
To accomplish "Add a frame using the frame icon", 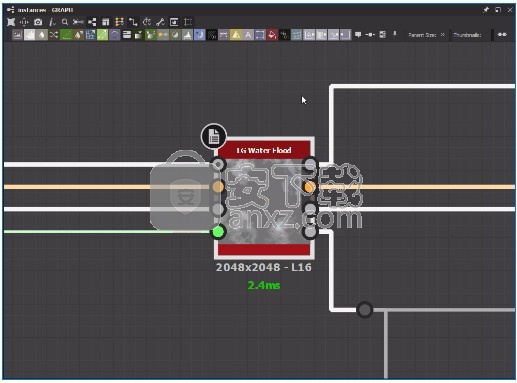I will tap(383, 34).
